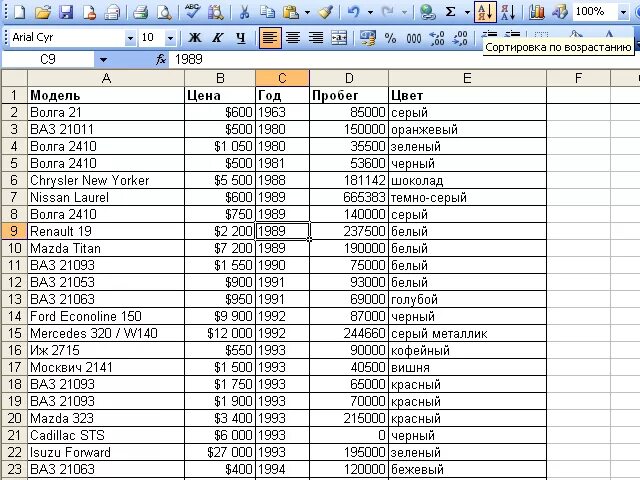Send the workbook by e-mail using the envelope icon

click(x=112, y=12)
